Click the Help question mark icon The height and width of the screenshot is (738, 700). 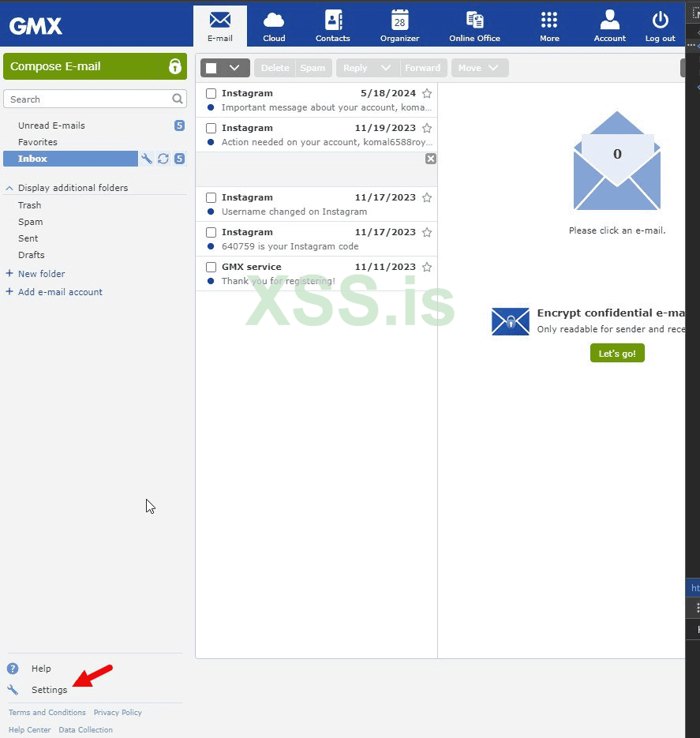point(13,669)
